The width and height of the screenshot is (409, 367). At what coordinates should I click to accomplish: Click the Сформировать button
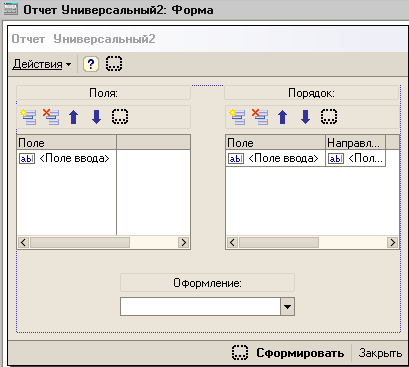click(x=300, y=353)
